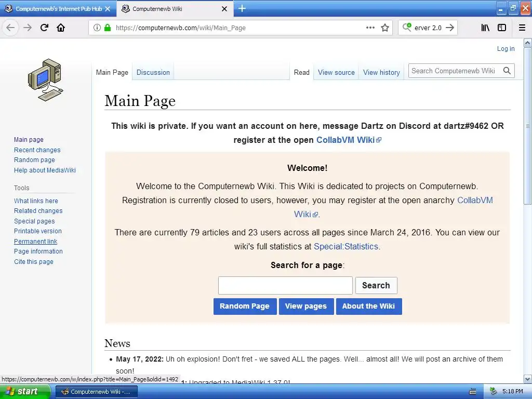Click the vertical scrollbar thumb
The height and width of the screenshot is (399, 532).
click(x=527, y=126)
